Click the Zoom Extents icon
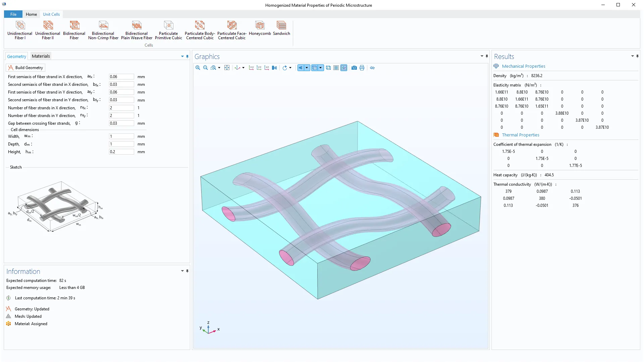Screen dimensions: 644x362 [227, 68]
